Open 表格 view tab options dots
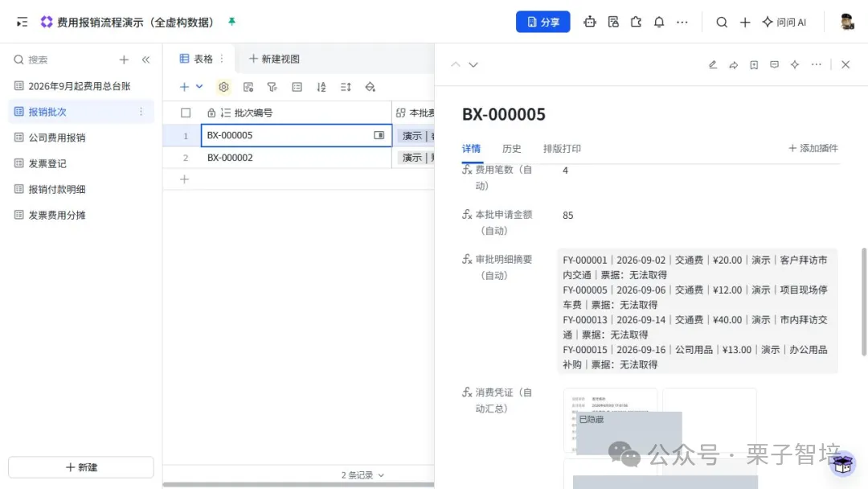 pos(222,58)
